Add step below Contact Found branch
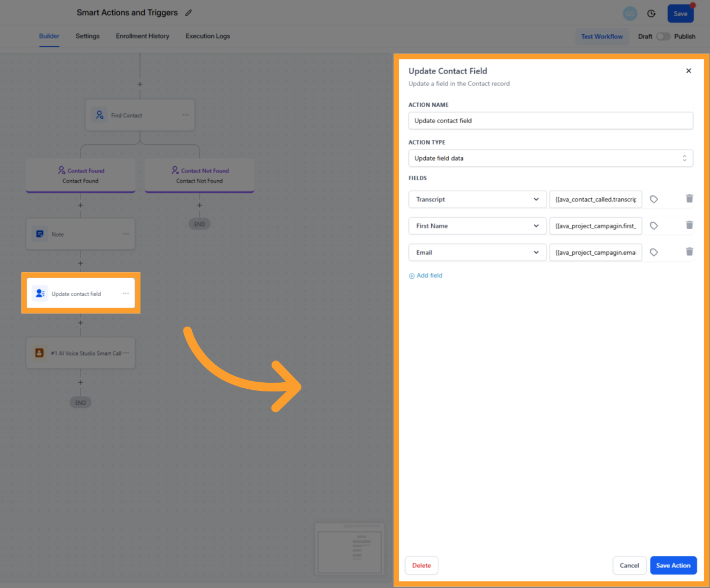This screenshot has height=588, width=710. pyautogui.click(x=81, y=205)
